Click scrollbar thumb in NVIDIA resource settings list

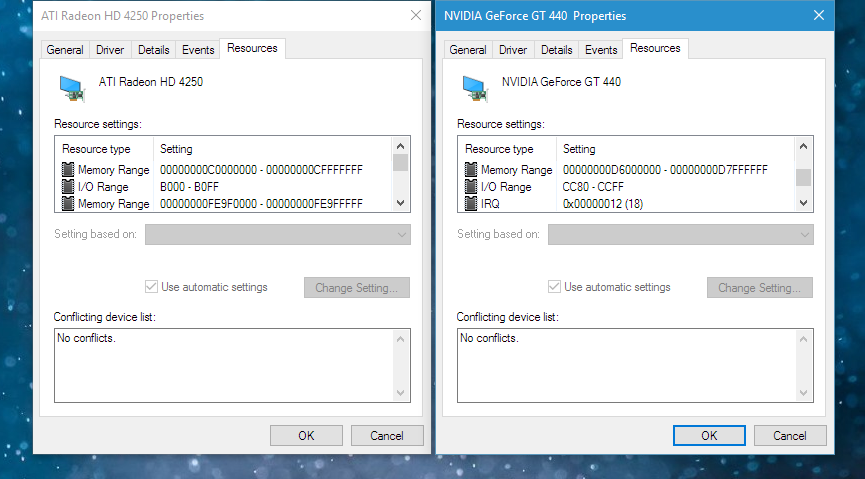pyautogui.click(x=803, y=177)
